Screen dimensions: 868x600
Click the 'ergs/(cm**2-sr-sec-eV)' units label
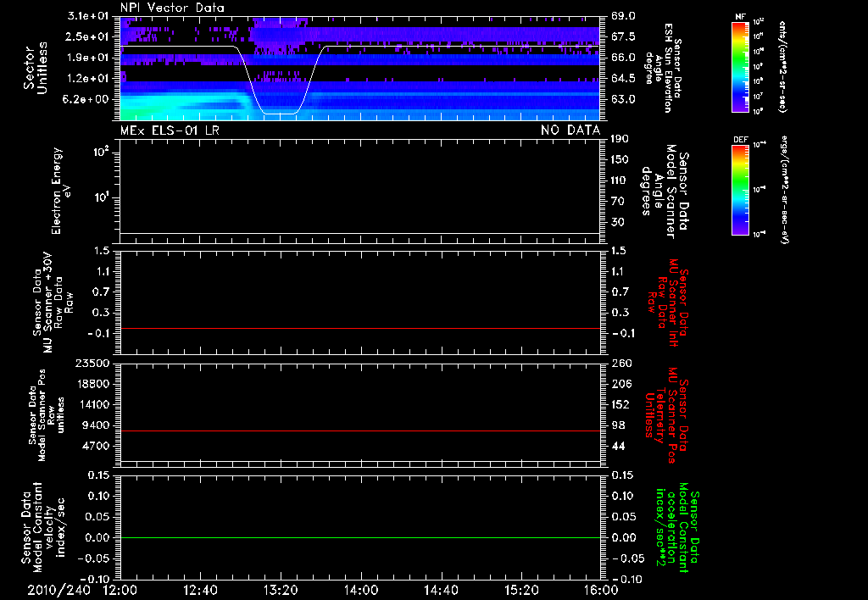coord(784,190)
